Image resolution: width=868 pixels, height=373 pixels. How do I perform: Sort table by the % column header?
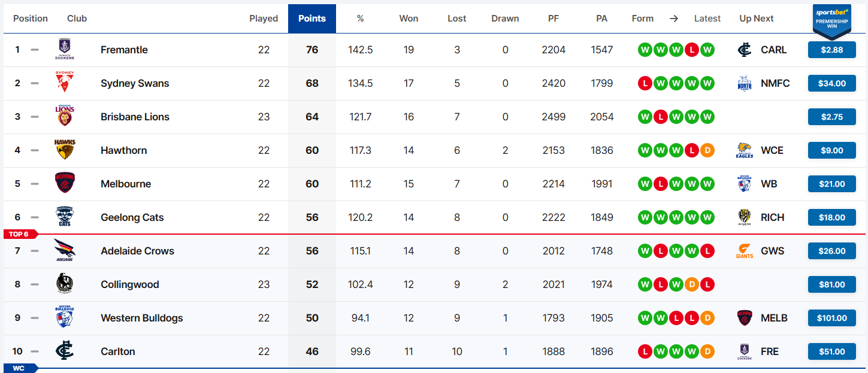[x=360, y=19]
